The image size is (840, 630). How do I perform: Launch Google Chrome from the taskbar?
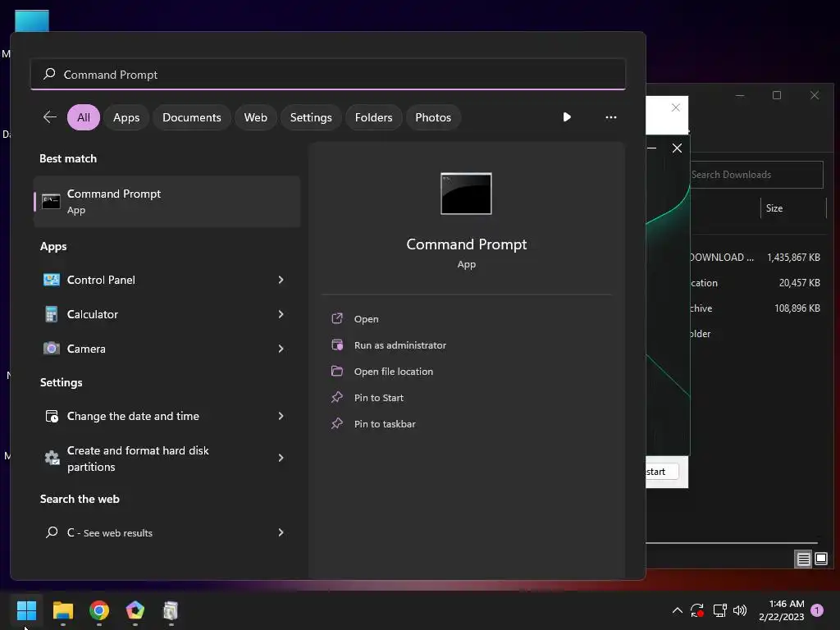(99, 609)
